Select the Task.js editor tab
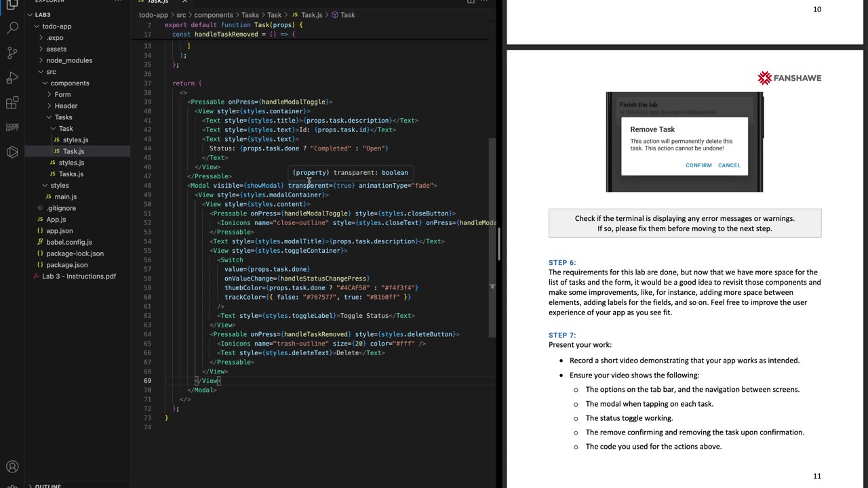868x488 pixels. (x=158, y=2)
